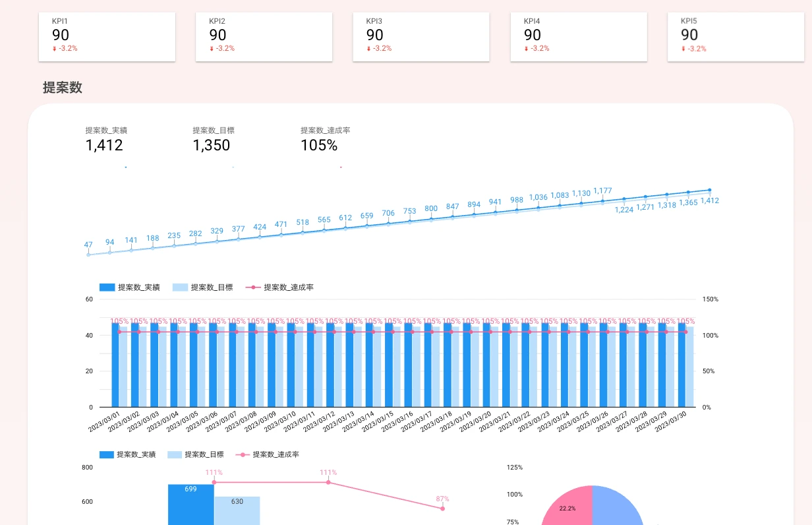Select the KPI3 value 90
This screenshot has width=812, height=525.
pyautogui.click(x=375, y=35)
